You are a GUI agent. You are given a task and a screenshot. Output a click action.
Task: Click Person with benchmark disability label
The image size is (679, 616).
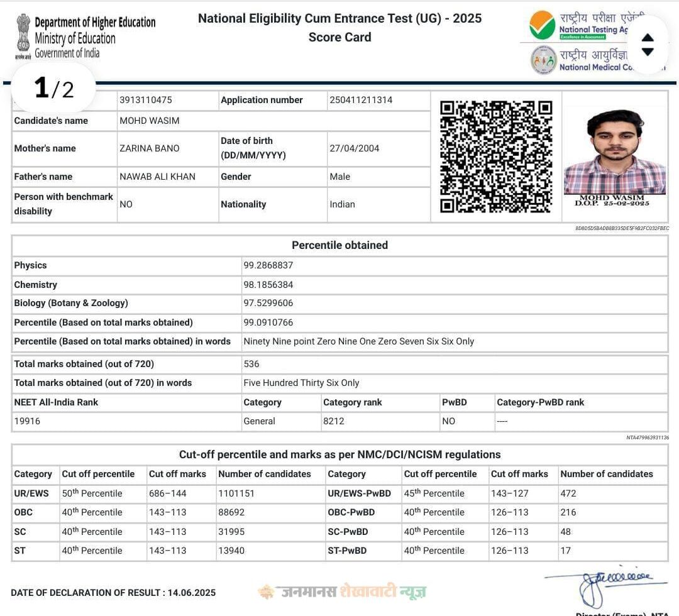[63, 204]
